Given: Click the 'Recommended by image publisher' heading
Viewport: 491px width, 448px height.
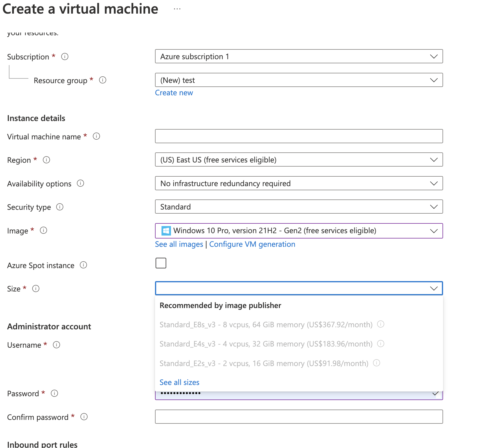Looking at the screenshot, I should [220, 305].
